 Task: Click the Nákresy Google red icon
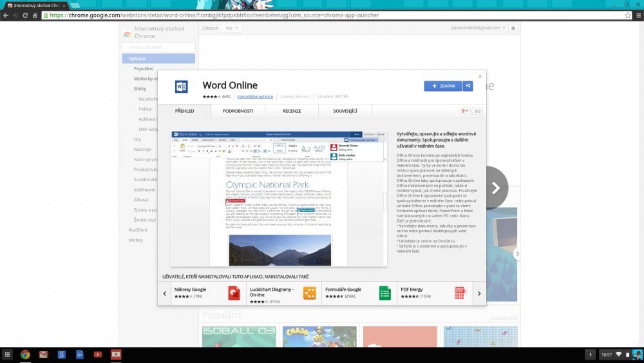point(234,293)
